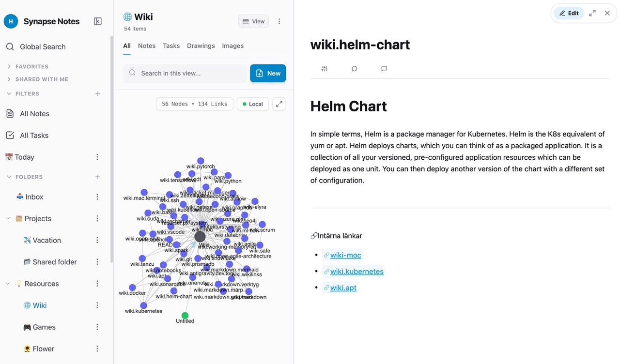This screenshot has height=364, width=620.
Task: Open the Drawings tab
Action: [x=201, y=45]
